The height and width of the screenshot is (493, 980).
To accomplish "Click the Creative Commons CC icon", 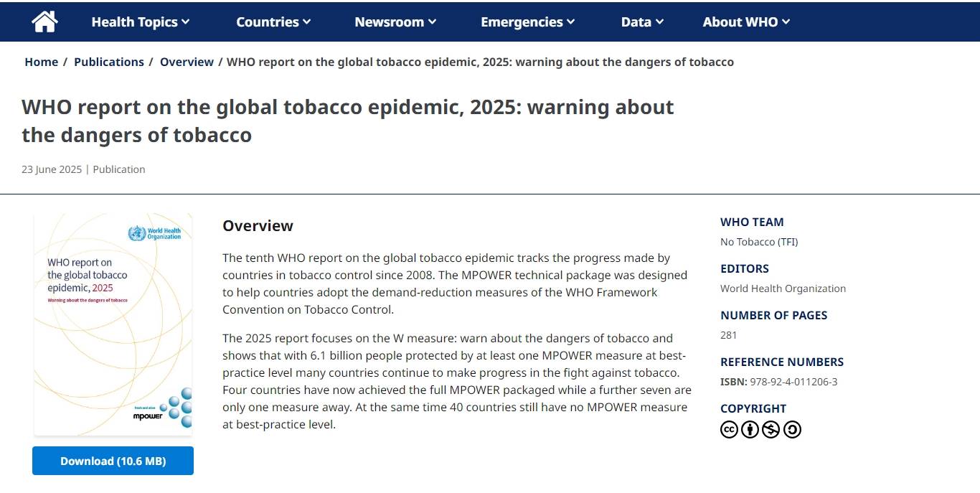I will (x=729, y=429).
